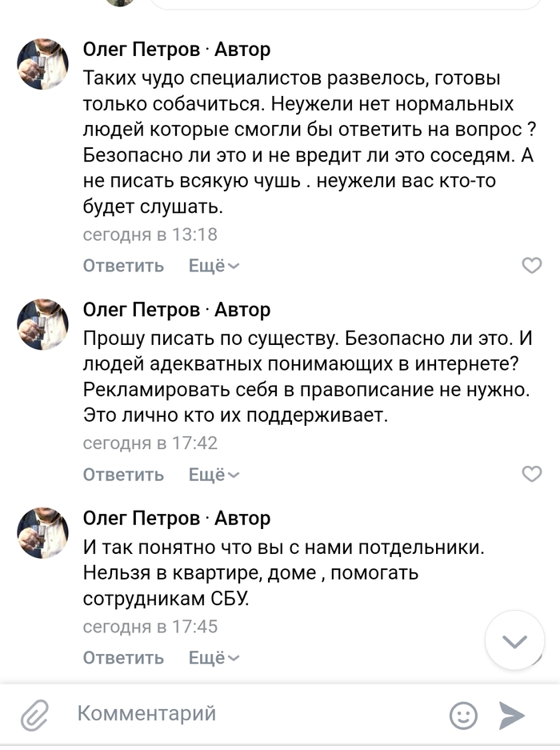Toggle heart on the 17:42 comment
The image size is (560, 750).
point(531,475)
